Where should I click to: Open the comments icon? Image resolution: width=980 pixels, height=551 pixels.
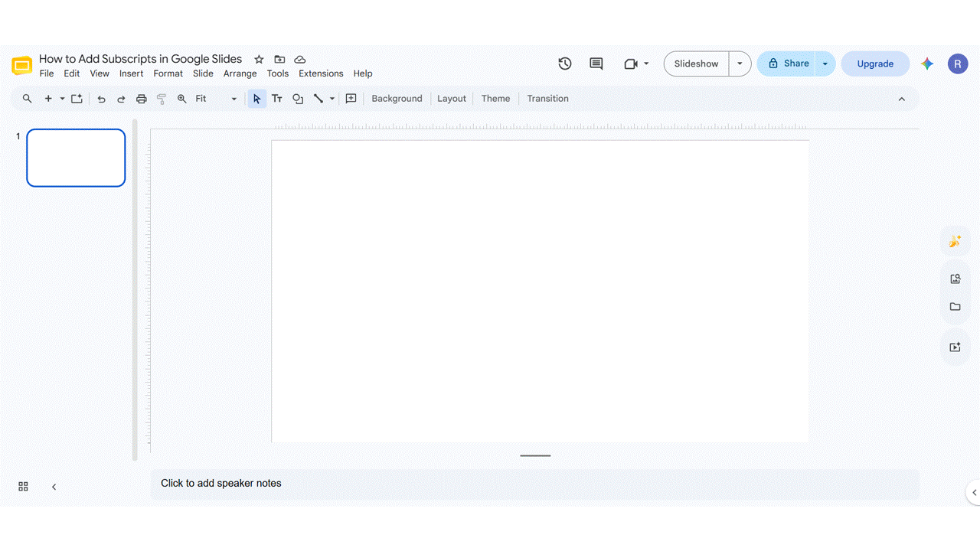point(596,64)
